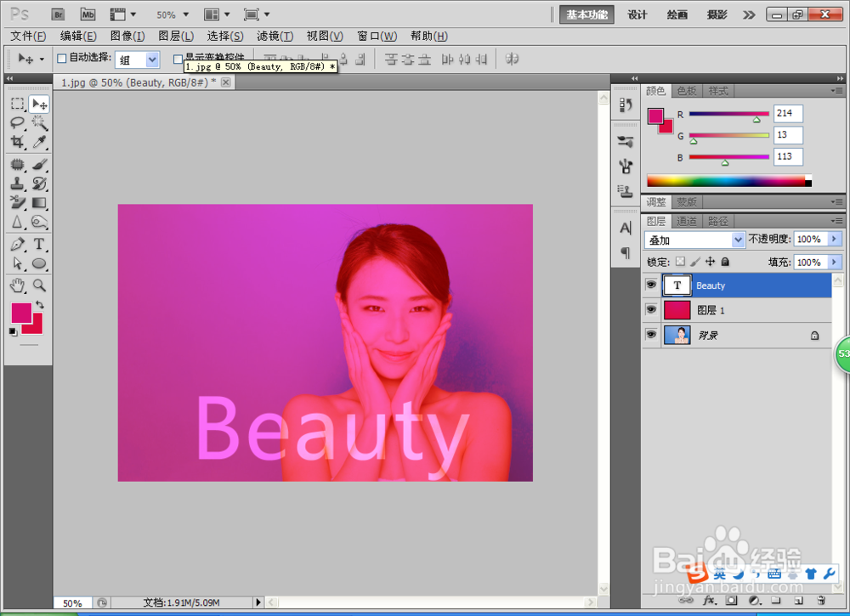Switch to the 通道 tab
Image resolution: width=850 pixels, height=616 pixels.
tap(687, 221)
